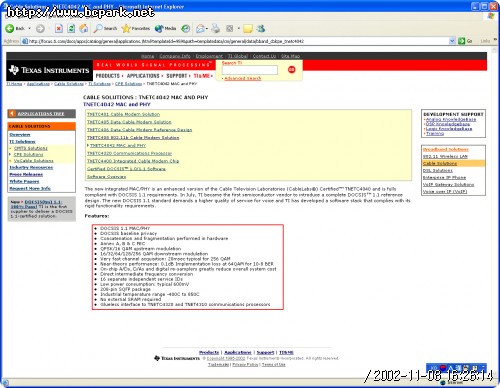The image size is (500, 388).
Task: Open the SUPPORT menu
Action: 178,76
